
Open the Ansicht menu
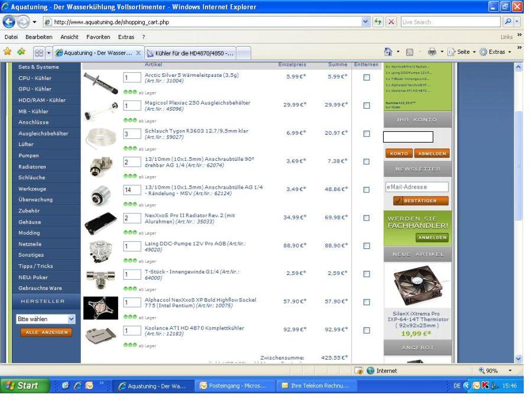69,37
